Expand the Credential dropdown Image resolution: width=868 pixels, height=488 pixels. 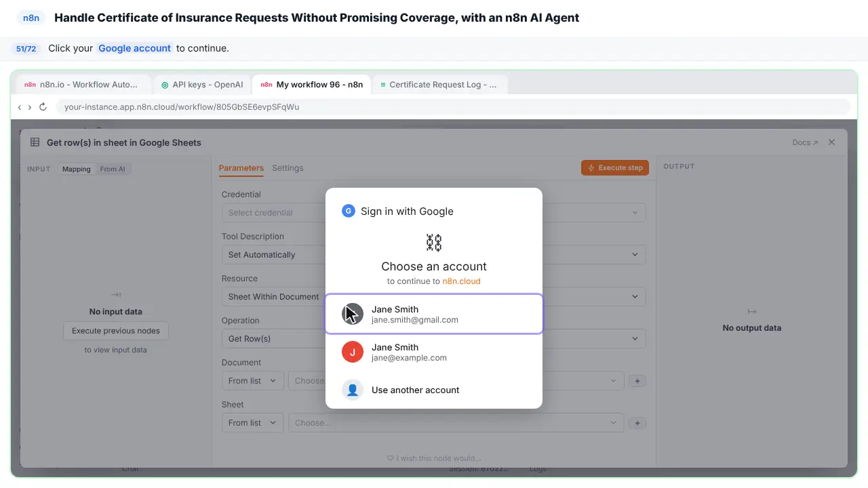coord(433,213)
